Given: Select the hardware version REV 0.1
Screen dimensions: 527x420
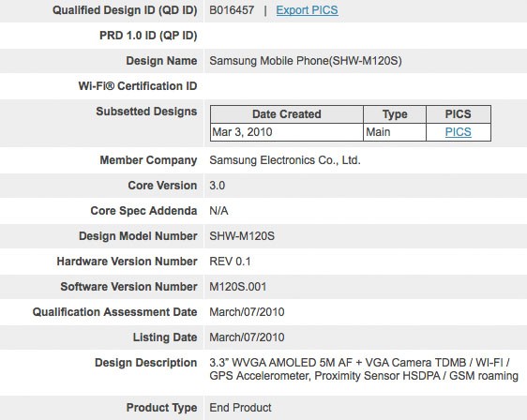Looking at the screenshot, I should coord(230,262).
